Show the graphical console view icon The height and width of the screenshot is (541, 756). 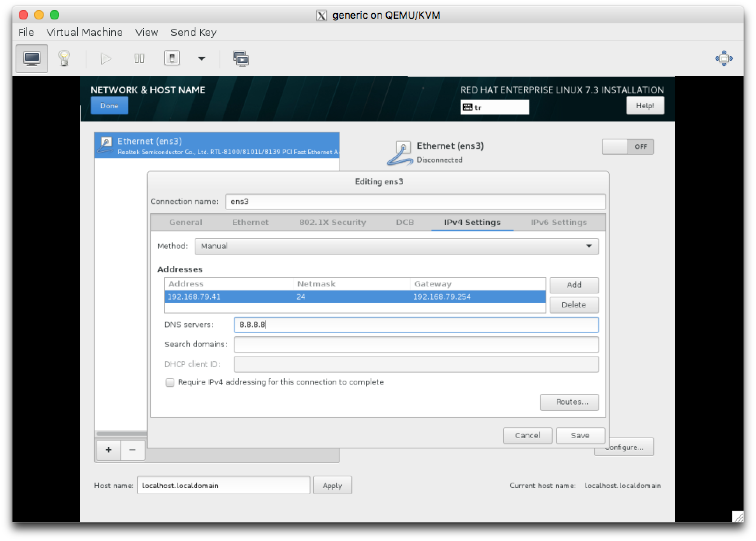[x=32, y=59]
